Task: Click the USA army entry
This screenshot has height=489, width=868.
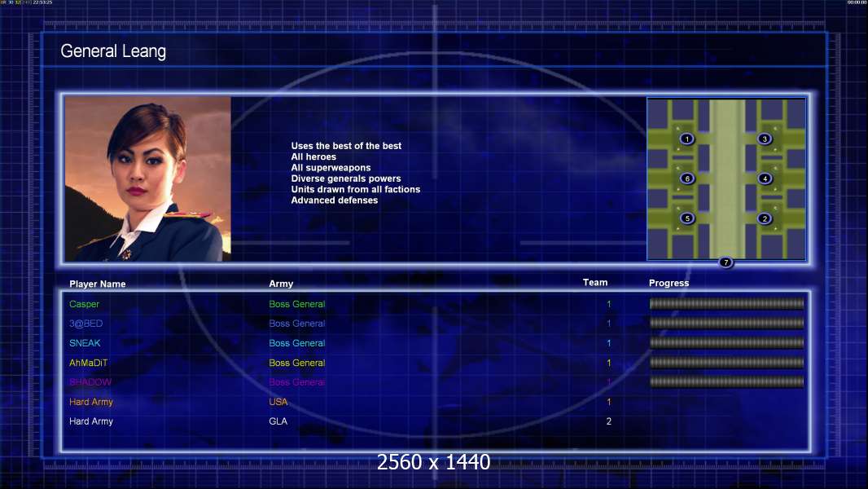Action: [278, 402]
